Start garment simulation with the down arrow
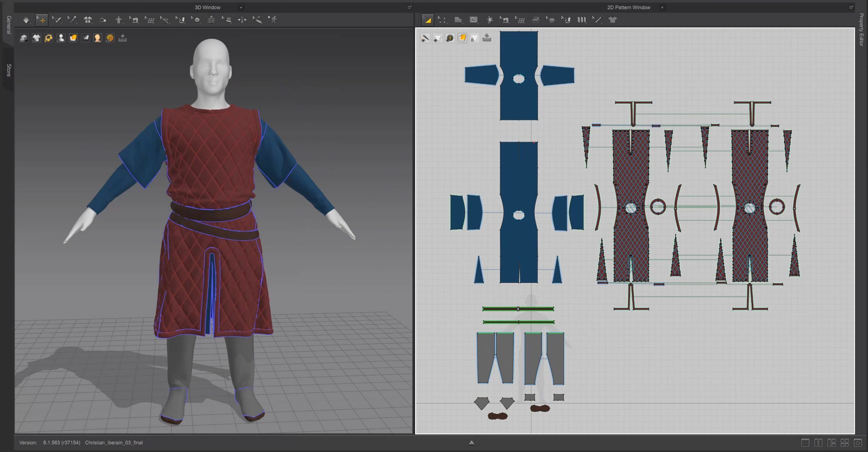The height and width of the screenshot is (452, 868). (26, 20)
